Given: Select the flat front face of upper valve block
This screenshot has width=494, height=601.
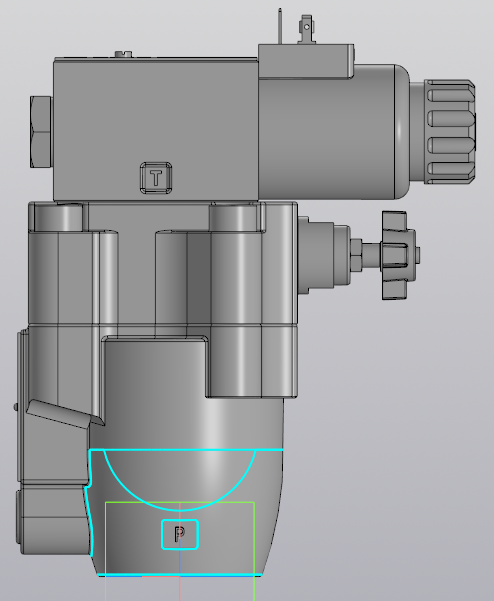Looking at the screenshot, I should (x=155, y=130).
